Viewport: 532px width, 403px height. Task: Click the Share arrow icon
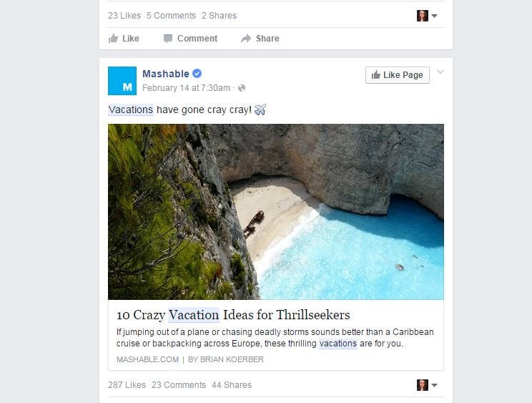point(246,39)
